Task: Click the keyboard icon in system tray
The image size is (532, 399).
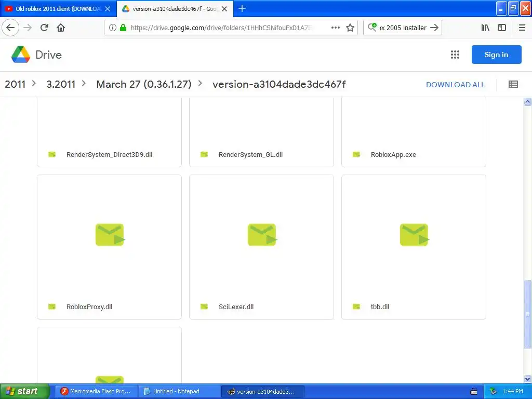Action: pyautogui.click(x=474, y=392)
